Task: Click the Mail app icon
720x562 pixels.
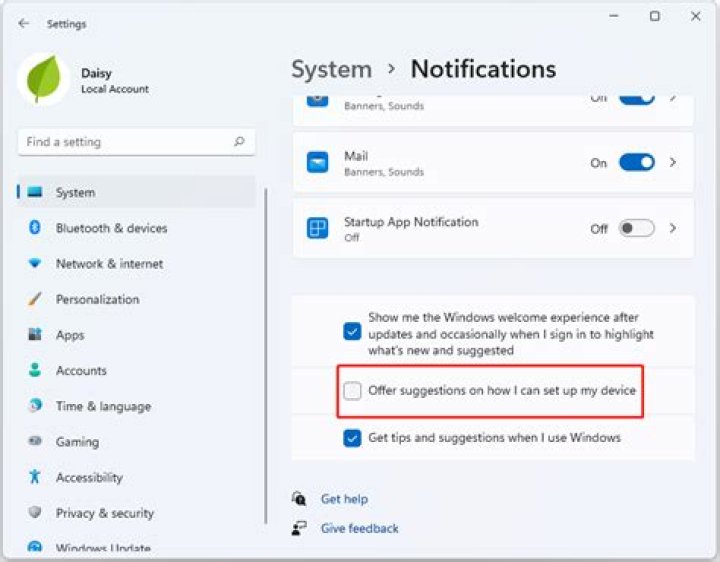Action: 317,163
